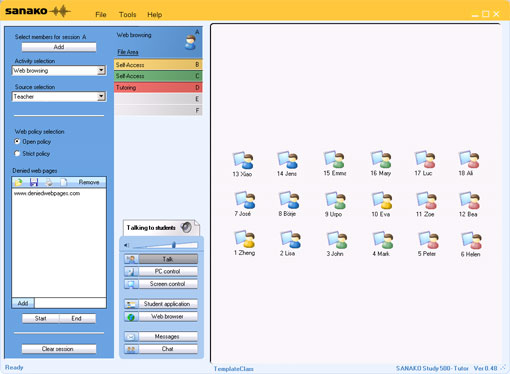Select student icon 2 Lisa
This screenshot has height=374, width=510.
pyautogui.click(x=291, y=240)
